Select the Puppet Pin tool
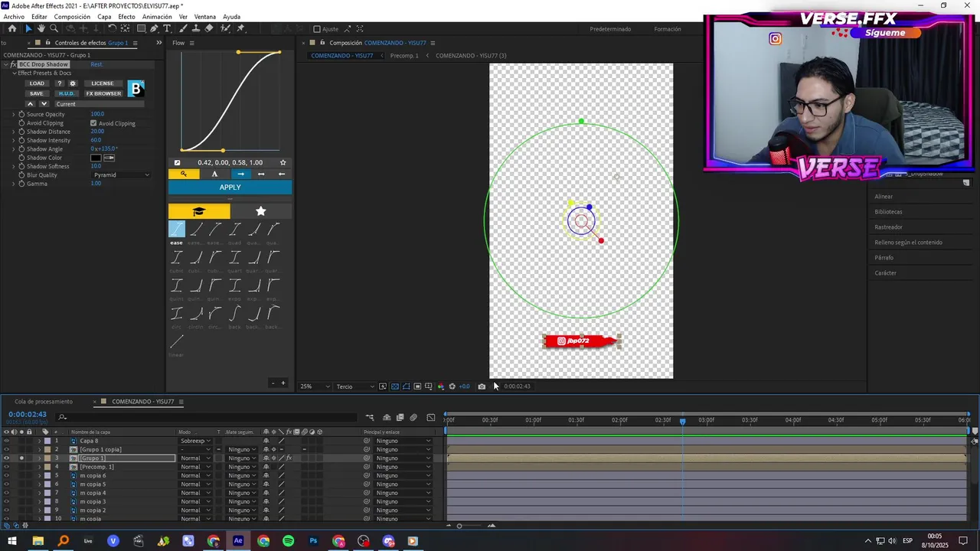This screenshot has height=551, width=980. 240,28
